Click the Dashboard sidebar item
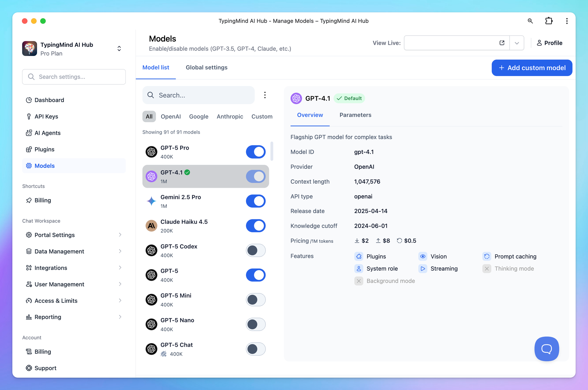Screen dimensions: 588x390 point(49,100)
